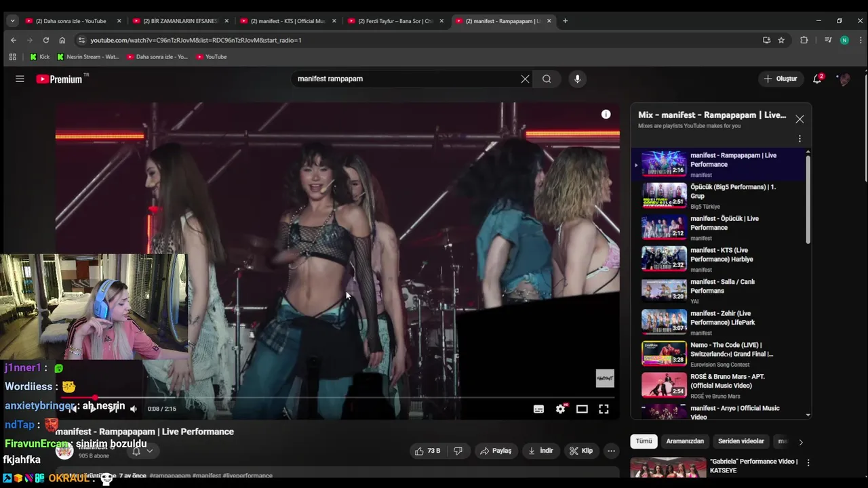Viewport: 868px width, 488px height.
Task: Select 'Nemo - The Code (LIVE)' video
Action: click(x=719, y=354)
